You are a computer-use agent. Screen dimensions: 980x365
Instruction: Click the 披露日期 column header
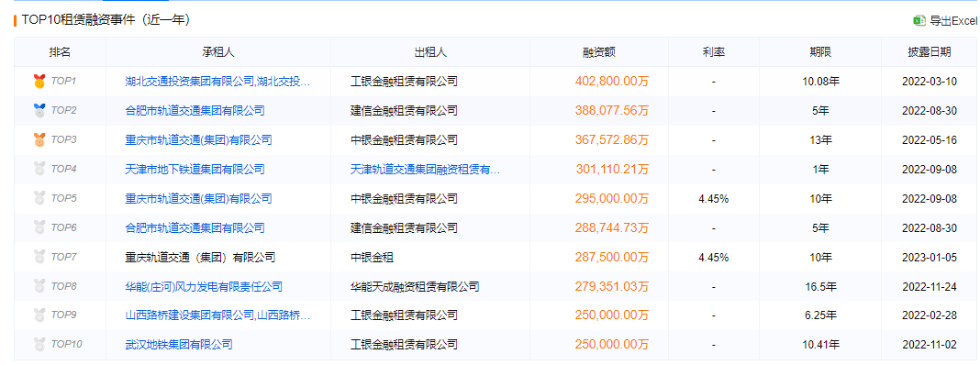[x=930, y=52]
